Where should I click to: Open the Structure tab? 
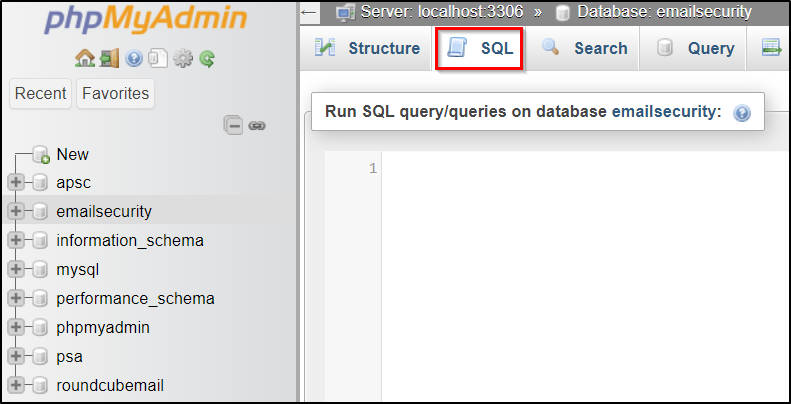[367, 48]
